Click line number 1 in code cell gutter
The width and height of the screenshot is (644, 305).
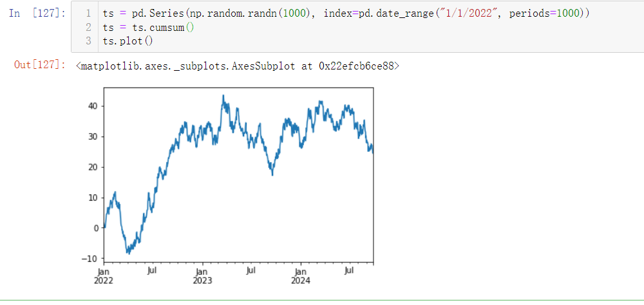click(x=89, y=13)
